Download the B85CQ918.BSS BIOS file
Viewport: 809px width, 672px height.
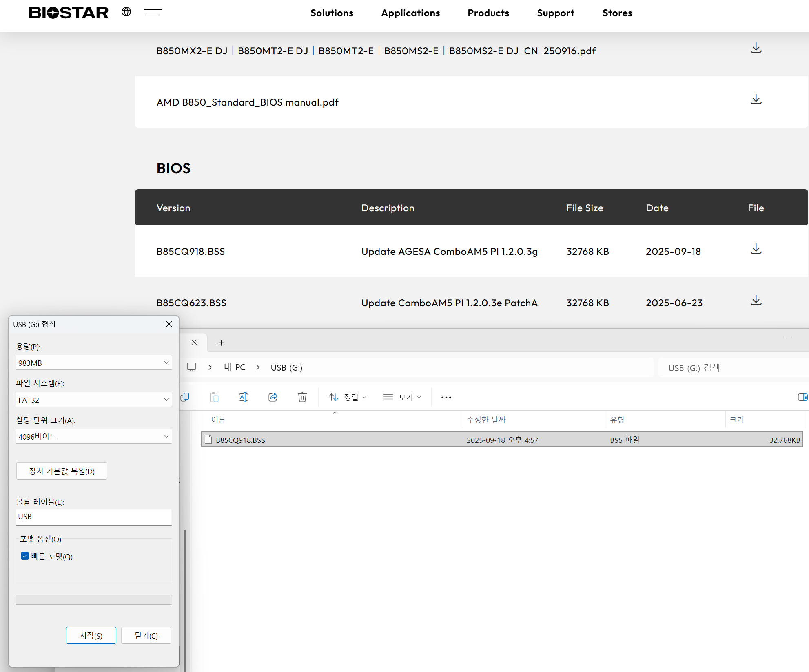[756, 249]
